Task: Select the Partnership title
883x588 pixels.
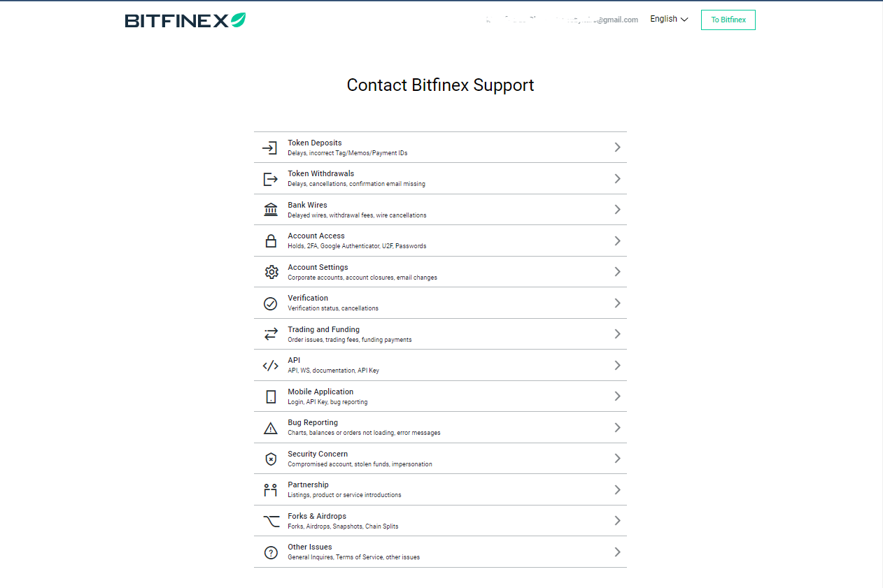Action: [x=308, y=485]
